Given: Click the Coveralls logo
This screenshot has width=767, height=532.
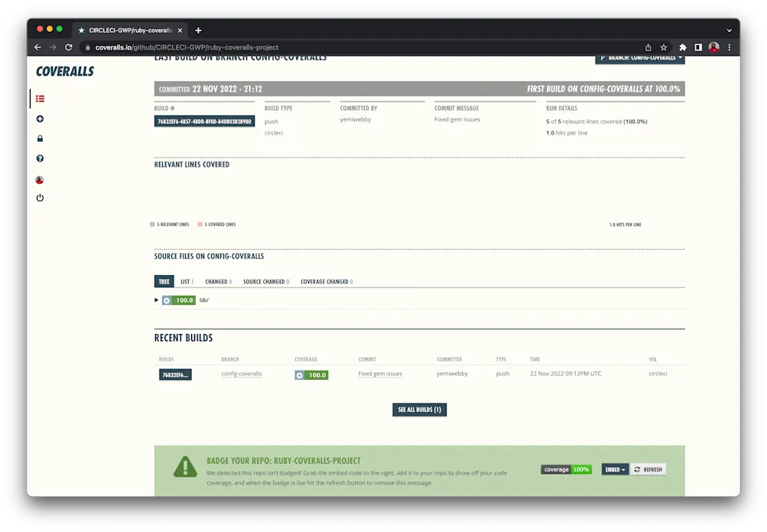Looking at the screenshot, I should pyautogui.click(x=65, y=71).
